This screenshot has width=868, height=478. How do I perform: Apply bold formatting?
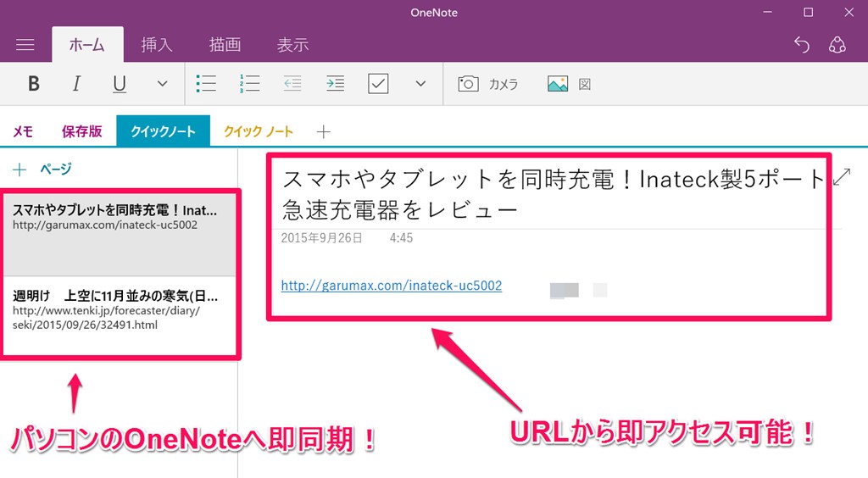[34, 84]
